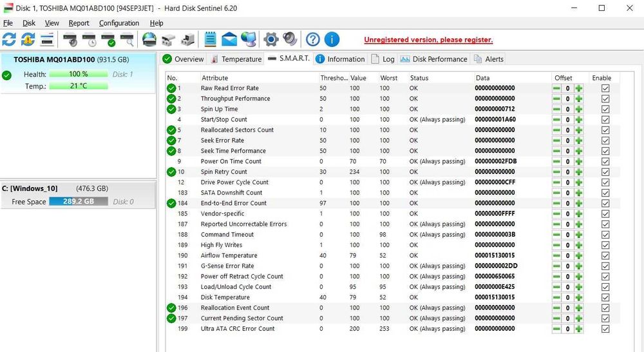Open the gear configuration toolbar icon
The height and width of the screenshot is (352, 644).
tap(270, 39)
